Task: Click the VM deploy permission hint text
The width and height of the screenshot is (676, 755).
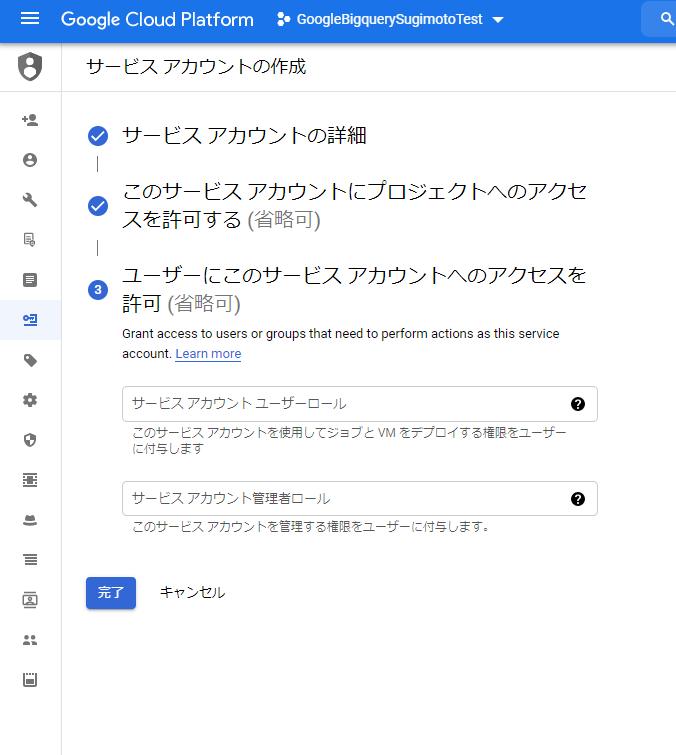Action: click(349, 441)
